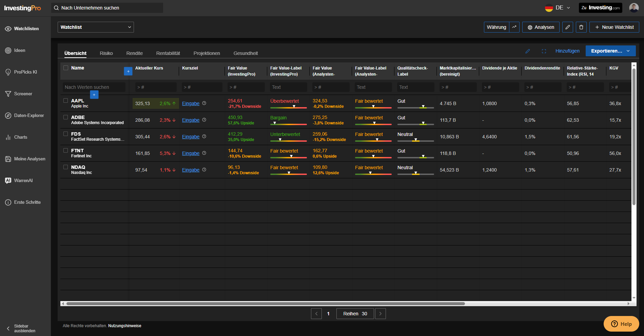Focus Nach Unternehmen suchen search box
The image size is (644, 336).
point(107,8)
